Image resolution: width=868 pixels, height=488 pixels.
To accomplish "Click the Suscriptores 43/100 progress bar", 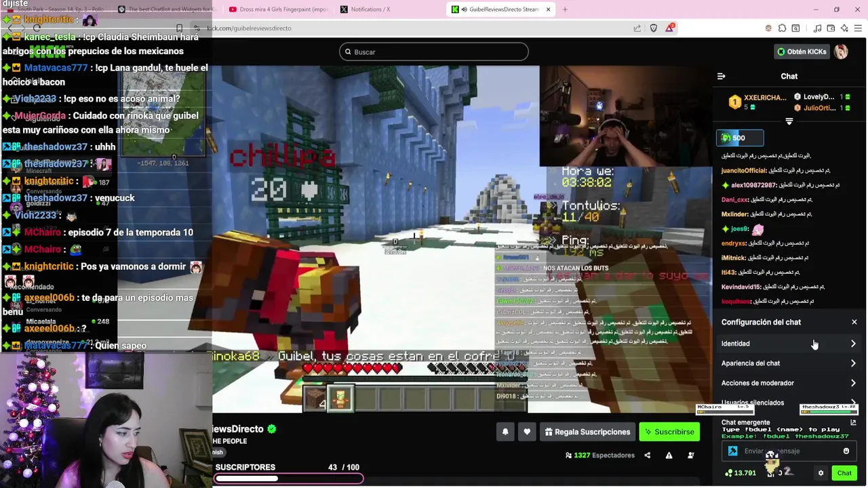I will pyautogui.click(x=288, y=479).
